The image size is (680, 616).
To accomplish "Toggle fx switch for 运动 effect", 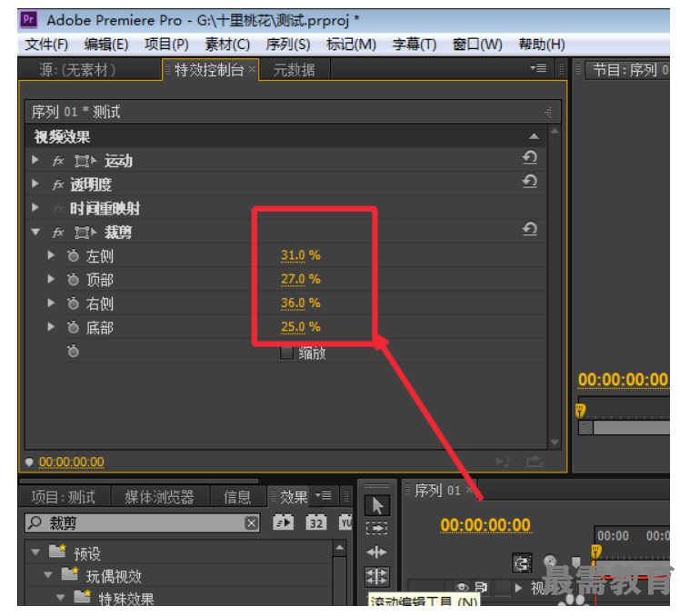I will coord(58,161).
